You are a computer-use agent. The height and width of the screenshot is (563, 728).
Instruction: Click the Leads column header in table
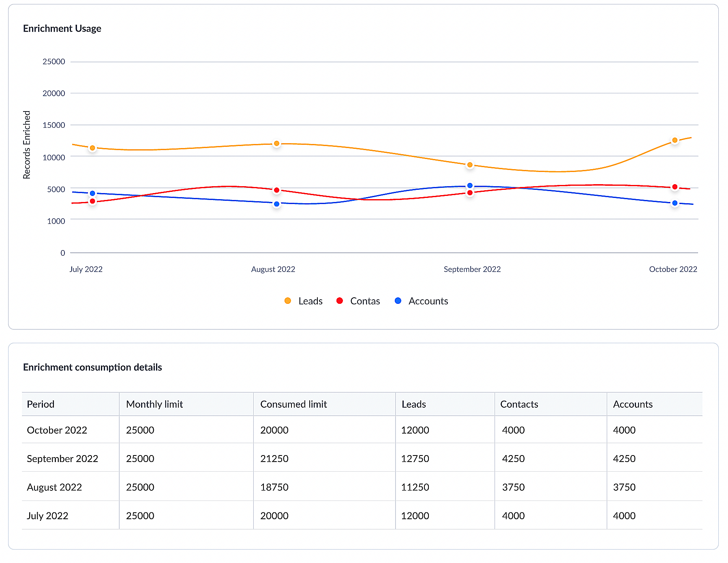[x=413, y=404]
